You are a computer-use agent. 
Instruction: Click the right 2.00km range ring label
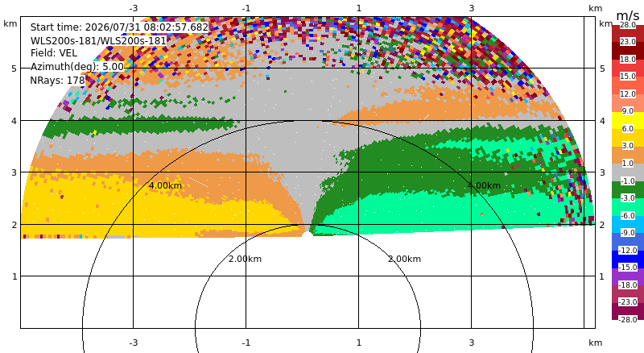(405, 259)
